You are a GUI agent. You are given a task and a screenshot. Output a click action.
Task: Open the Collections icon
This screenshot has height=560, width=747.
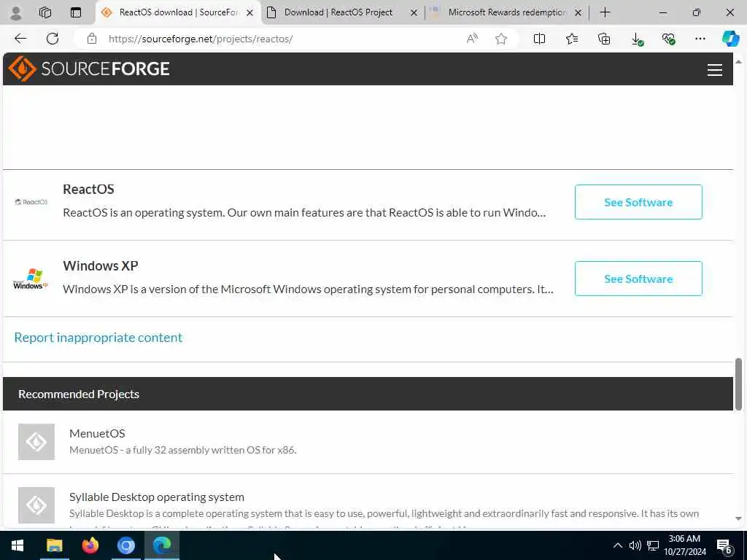tap(604, 39)
